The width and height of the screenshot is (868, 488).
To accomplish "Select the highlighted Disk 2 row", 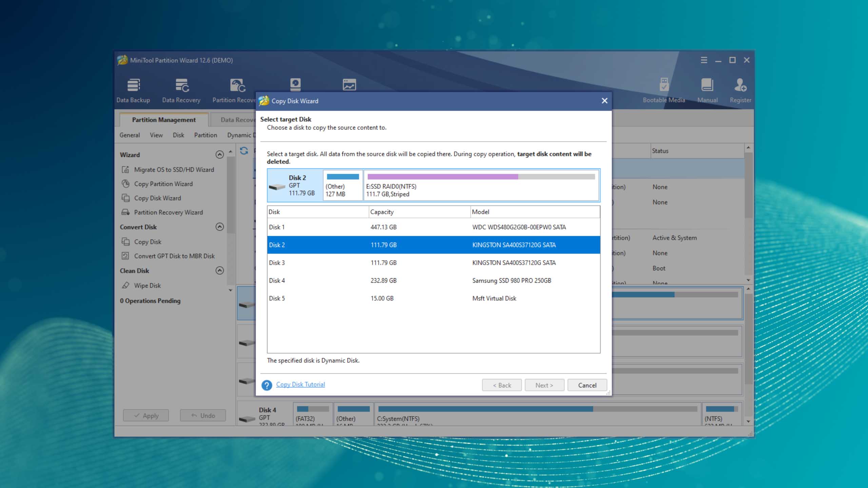I will (434, 245).
